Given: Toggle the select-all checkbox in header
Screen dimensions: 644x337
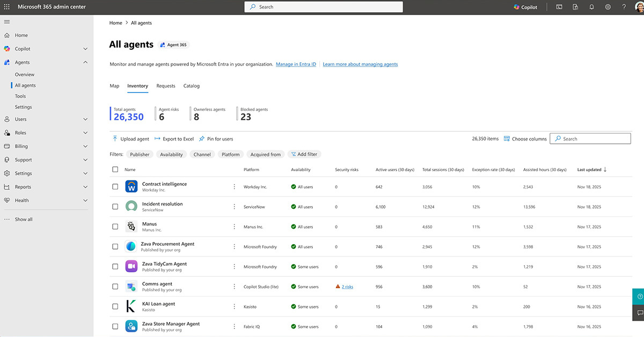Looking at the screenshot, I should click(115, 170).
